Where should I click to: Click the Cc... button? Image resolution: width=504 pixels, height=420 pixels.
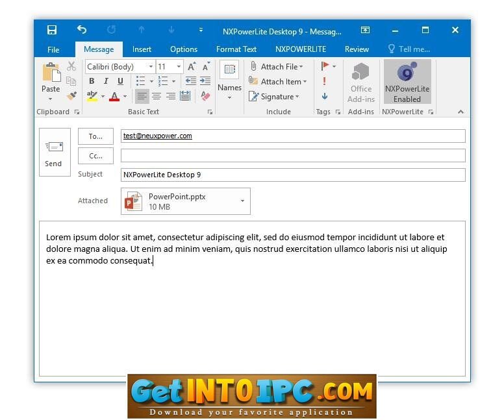(x=95, y=156)
